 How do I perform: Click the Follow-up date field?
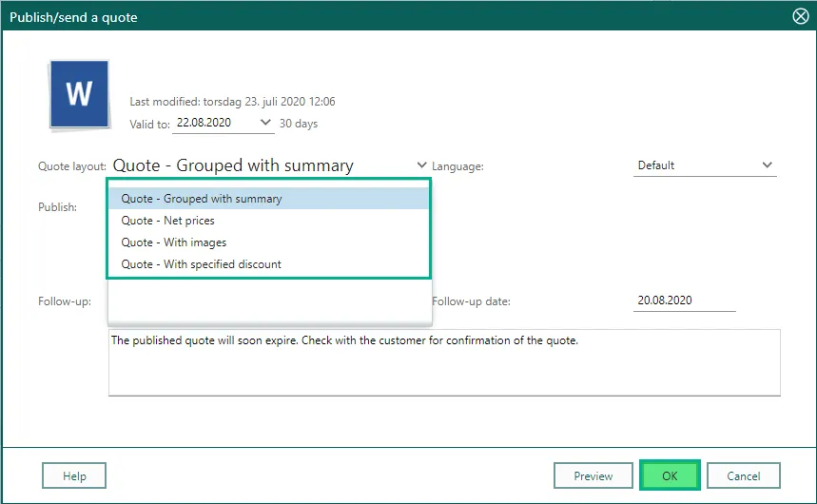coord(684,300)
